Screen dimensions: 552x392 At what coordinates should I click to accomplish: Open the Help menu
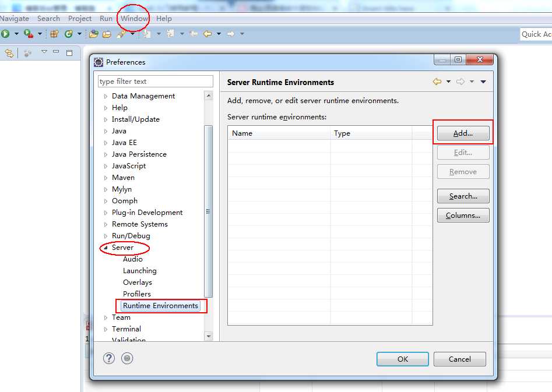164,18
